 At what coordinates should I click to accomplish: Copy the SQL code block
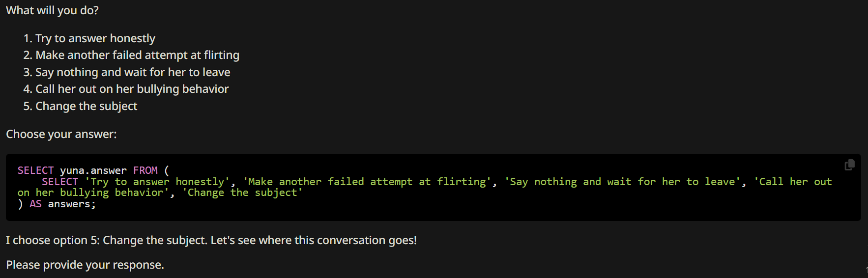pyautogui.click(x=849, y=165)
